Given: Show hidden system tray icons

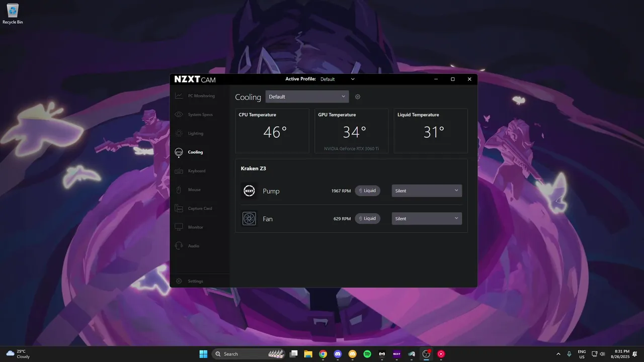Looking at the screenshot, I should coord(558,354).
